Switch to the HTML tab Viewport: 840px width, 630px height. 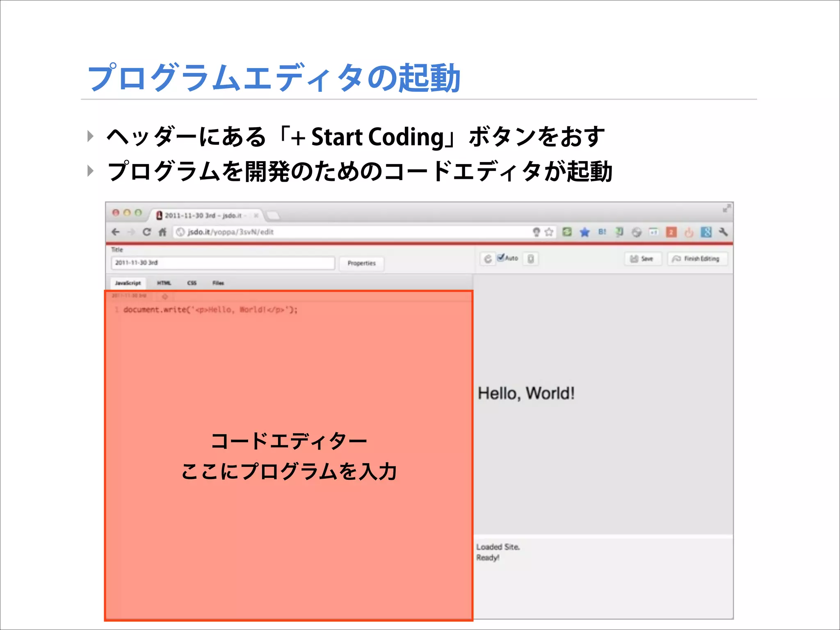coord(164,283)
